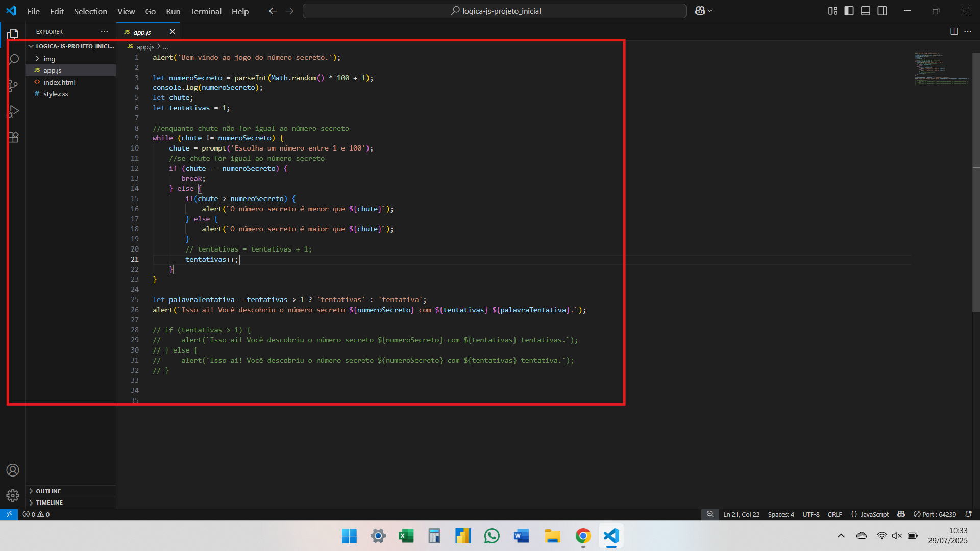The image size is (980, 551).
Task: Open notifications bell in status bar
Action: [x=968, y=514]
